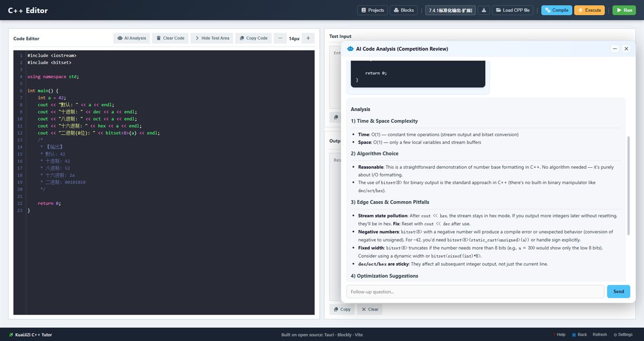Viewport: 644px width, 341px height.
Task: Start AI Analysis from the editor toolbar
Action: [x=131, y=38]
